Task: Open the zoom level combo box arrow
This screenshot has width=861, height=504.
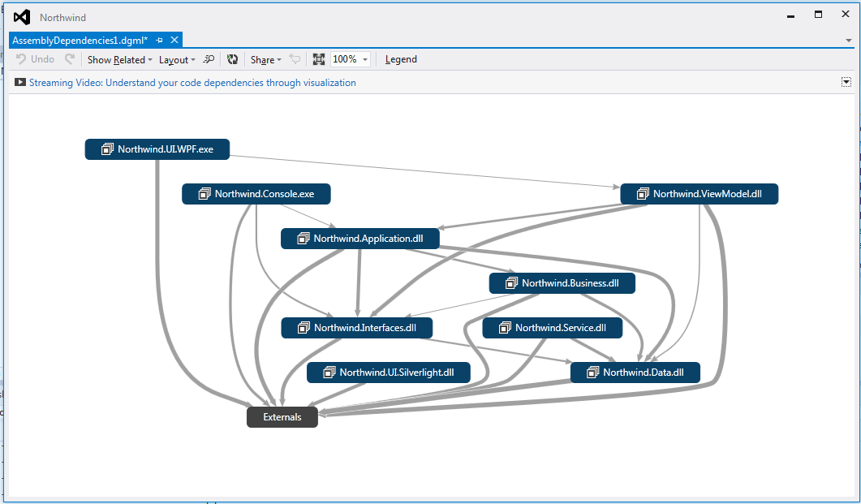Action: point(364,58)
